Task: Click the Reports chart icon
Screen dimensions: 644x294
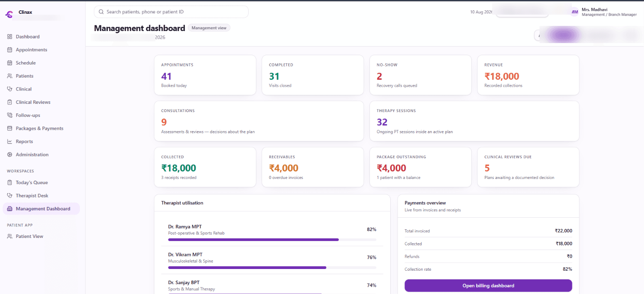Action: point(9,141)
